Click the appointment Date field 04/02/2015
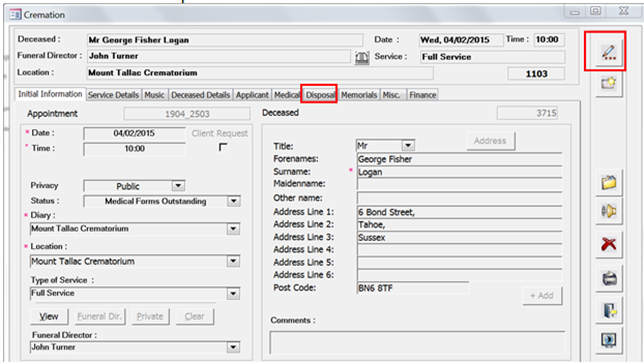 tap(134, 134)
